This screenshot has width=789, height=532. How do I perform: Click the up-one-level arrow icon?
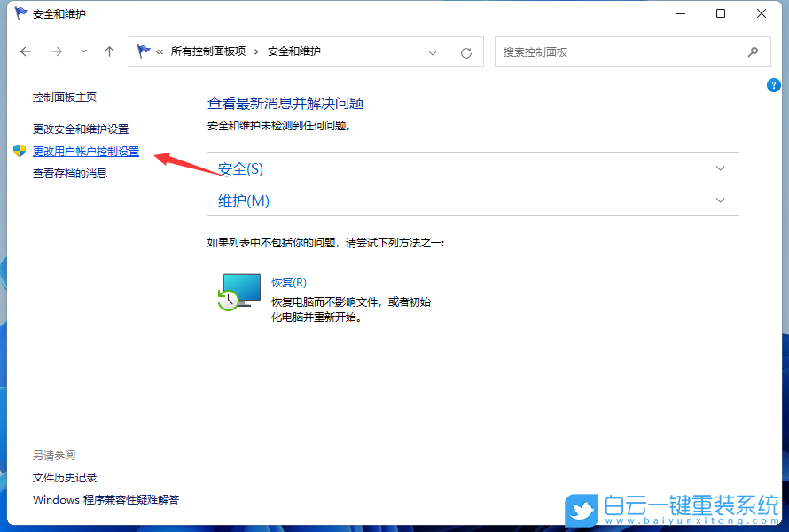point(109,51)
